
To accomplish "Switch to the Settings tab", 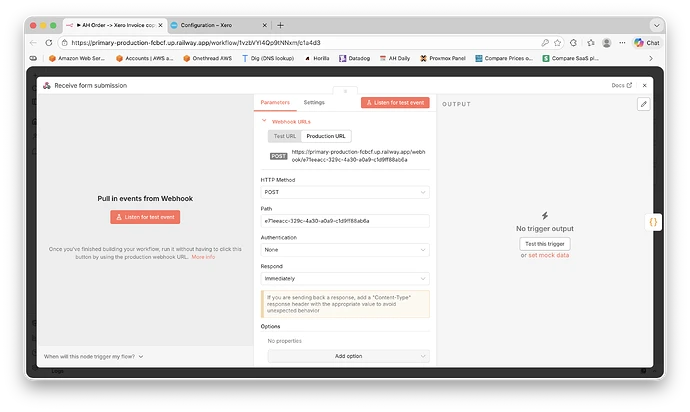I will (x=314, y=102).
